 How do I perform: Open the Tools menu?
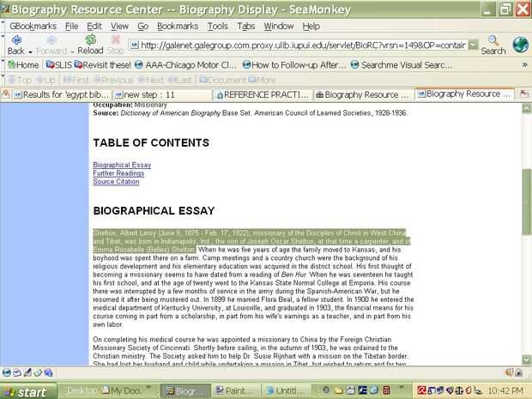217,26
